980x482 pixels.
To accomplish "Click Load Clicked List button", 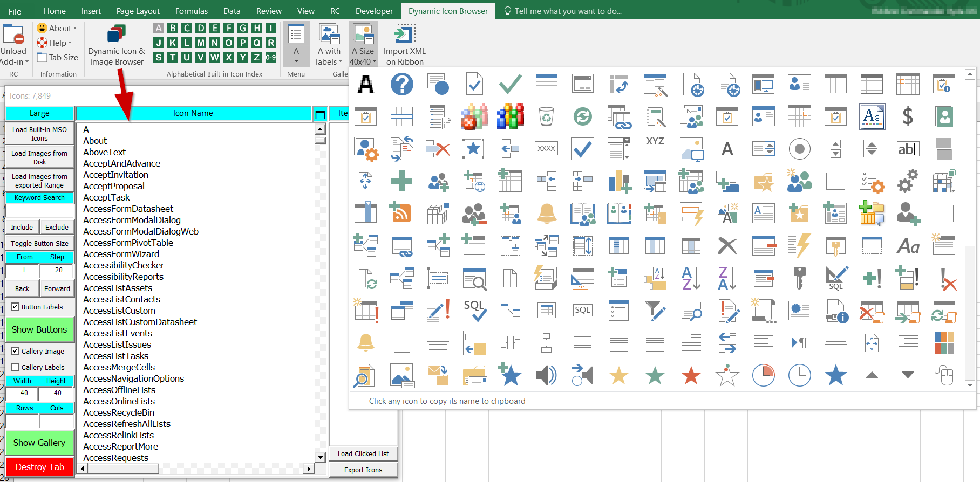I will (363, 453).
